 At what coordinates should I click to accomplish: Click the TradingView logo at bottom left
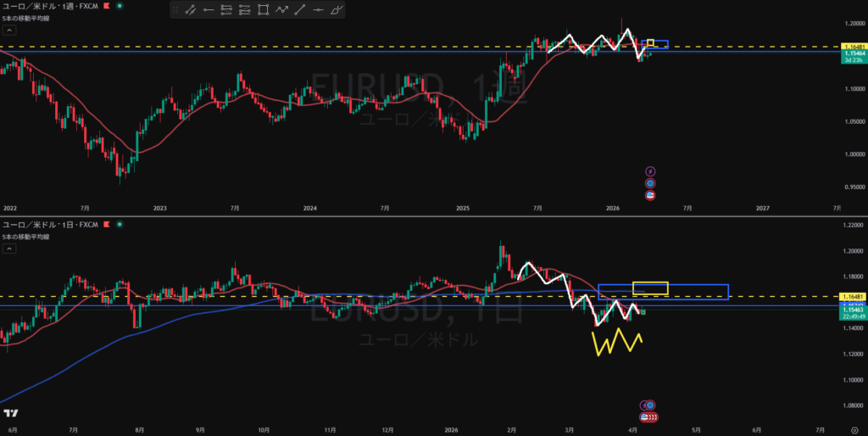coord(11,413)
